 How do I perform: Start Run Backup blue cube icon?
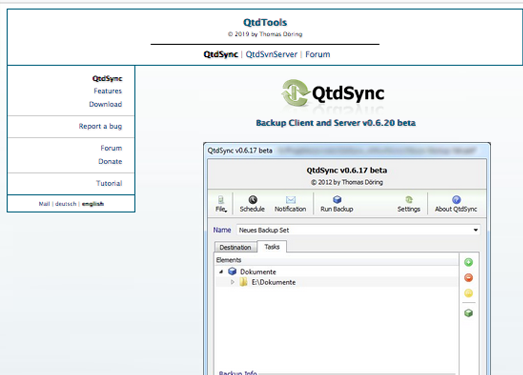pyautogui.click(x=337, y=200)
